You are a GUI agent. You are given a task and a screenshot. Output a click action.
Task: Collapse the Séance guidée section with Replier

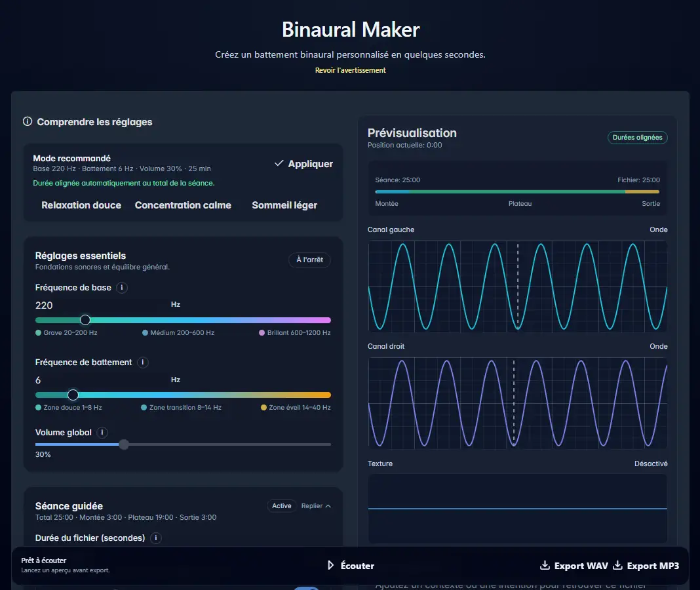click(316, 506)
